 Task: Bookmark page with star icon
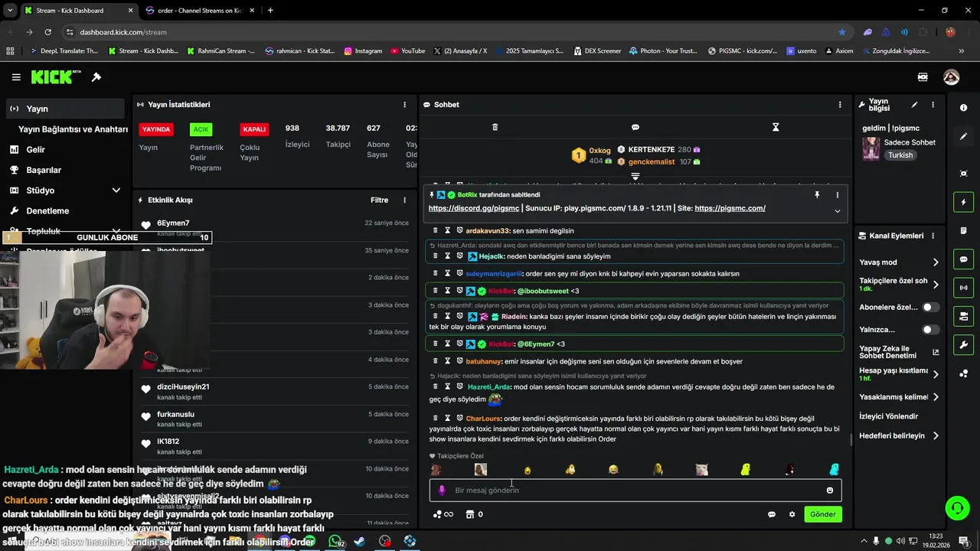coord(842,32)
